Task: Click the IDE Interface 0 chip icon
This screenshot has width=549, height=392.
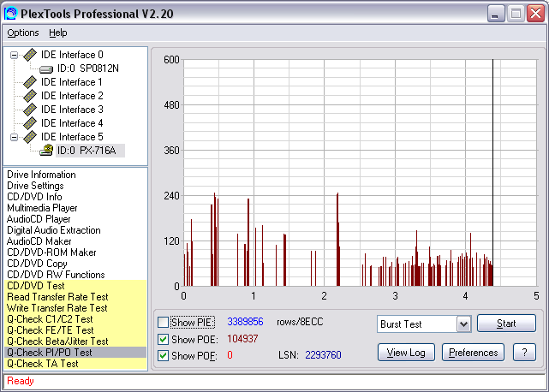Action: pyautogui.click(x=30, y=55)
